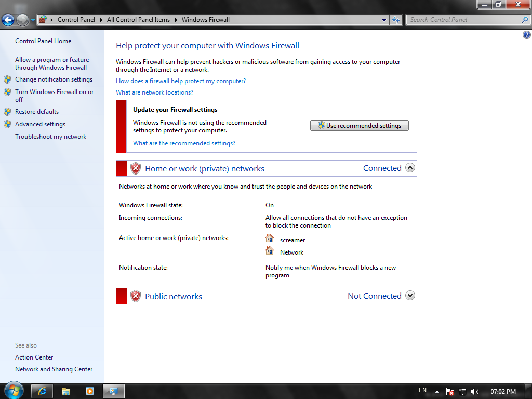Open Control Panel Home
This screenshot has width=532, height=399.
coord(43,41)
